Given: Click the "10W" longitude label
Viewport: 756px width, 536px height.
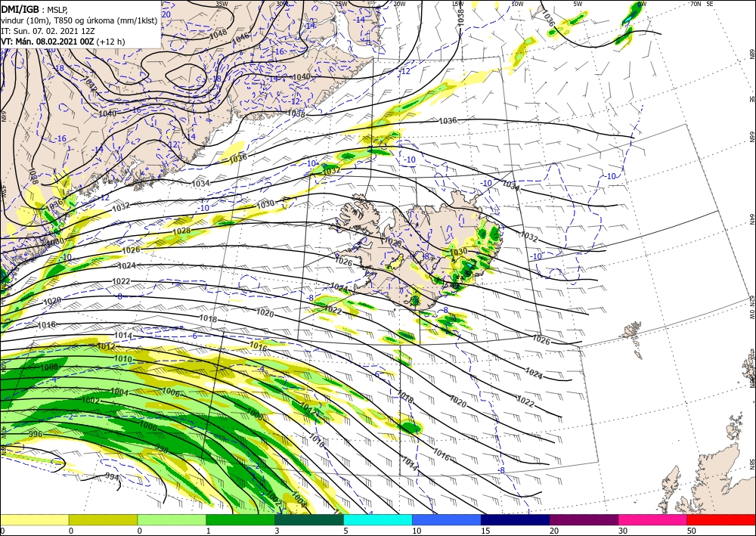Looking at the screenshot, I should pos(517,4).
